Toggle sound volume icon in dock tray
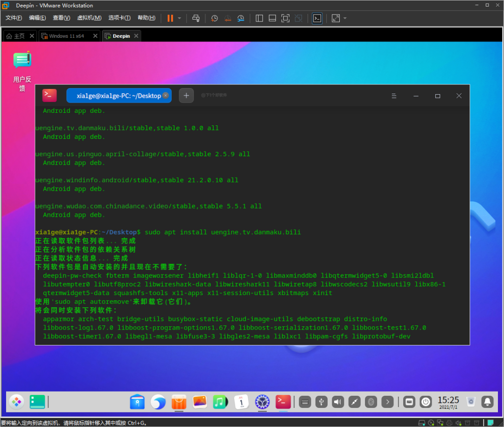This screenshot has height=427, width=504. click(337, 401)
